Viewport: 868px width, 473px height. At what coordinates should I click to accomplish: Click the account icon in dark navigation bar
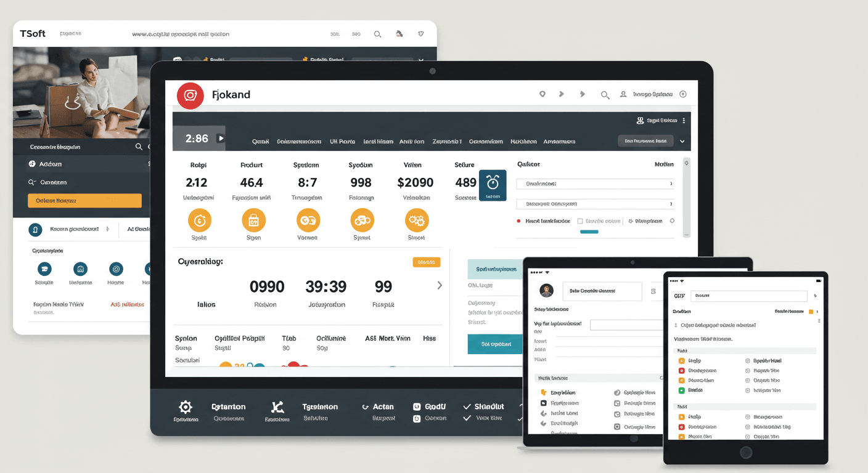pos(640,121)
